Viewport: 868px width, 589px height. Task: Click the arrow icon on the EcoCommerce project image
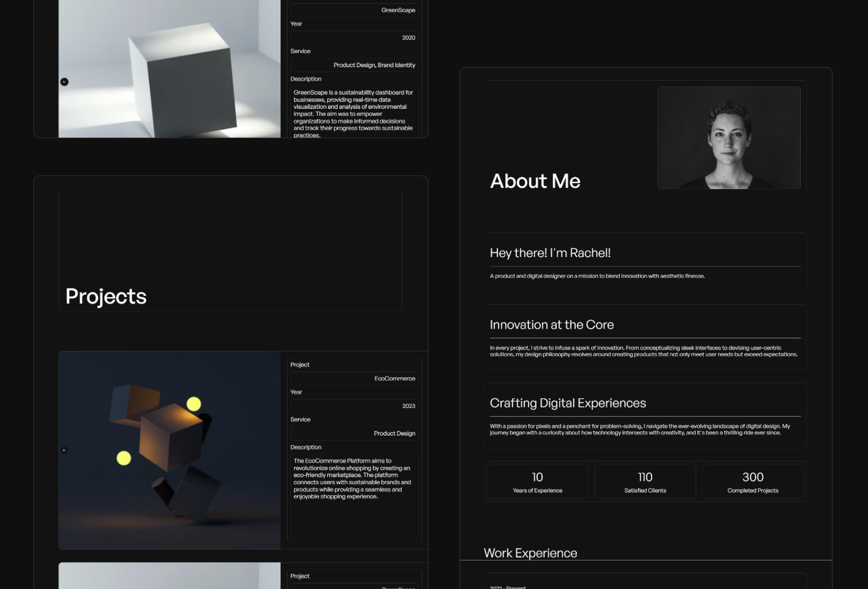pos(64,451)
